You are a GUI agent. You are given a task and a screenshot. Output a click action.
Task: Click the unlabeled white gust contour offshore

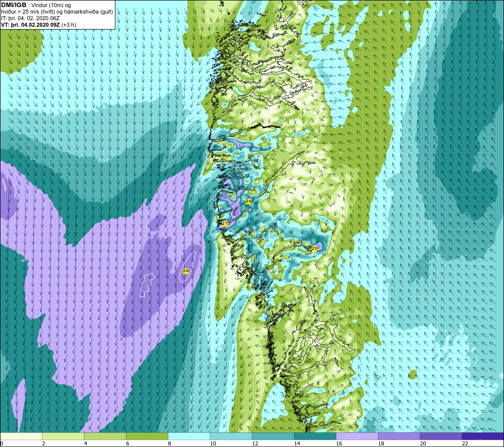click(147, 285)
